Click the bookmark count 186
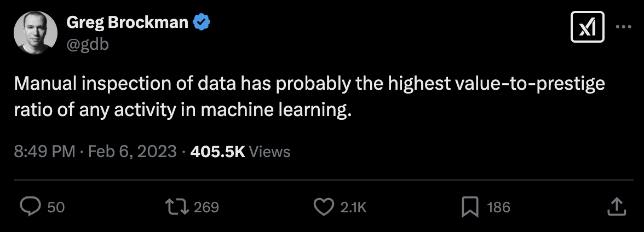The height and width of the screenshot is (232, 644). coord(498,207)
